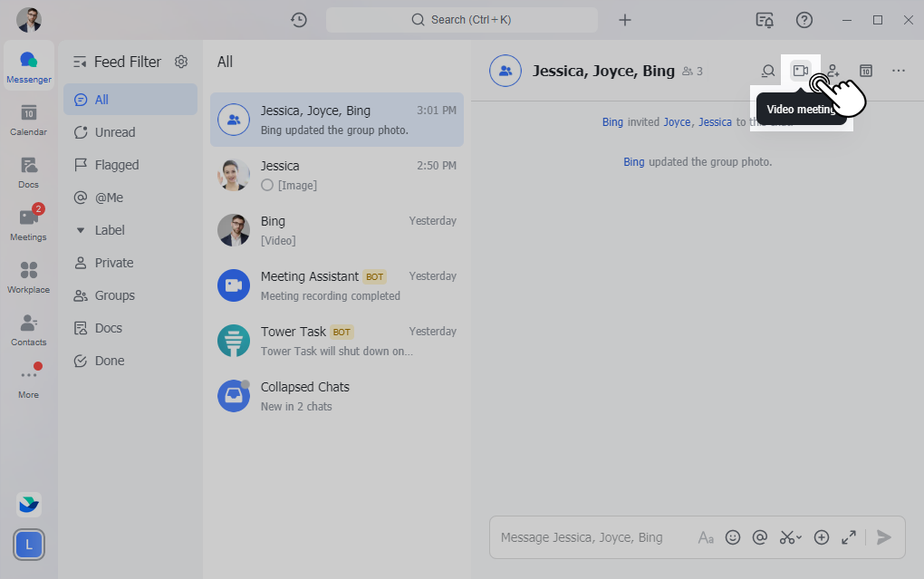Open More in left sidebar
924x579 pixels.
(x=28, y=381)
